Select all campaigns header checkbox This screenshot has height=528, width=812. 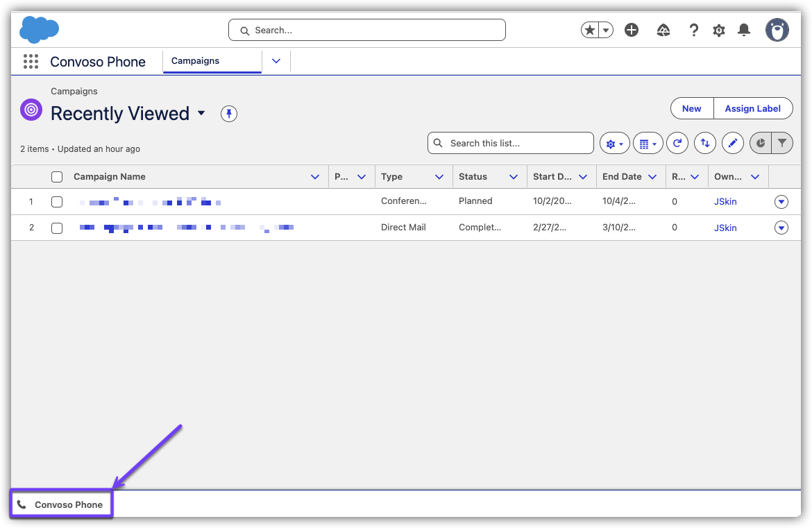tap(57, 177)
